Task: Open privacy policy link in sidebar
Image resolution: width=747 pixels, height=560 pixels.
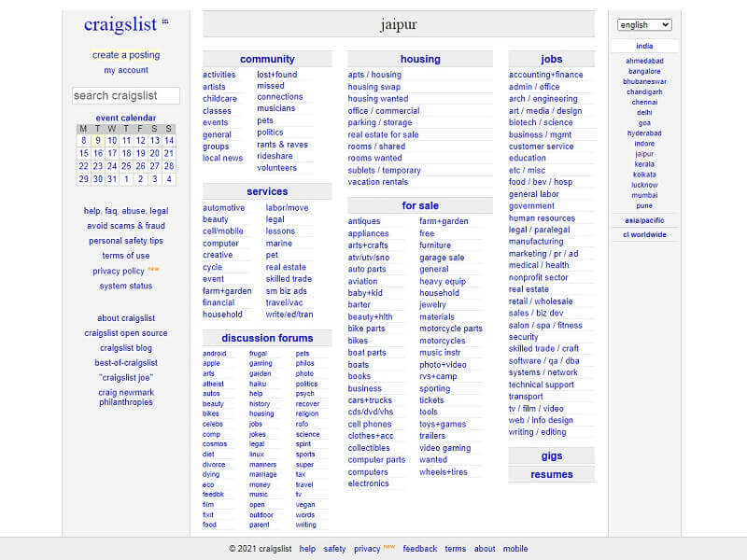Action: point(119,271)
